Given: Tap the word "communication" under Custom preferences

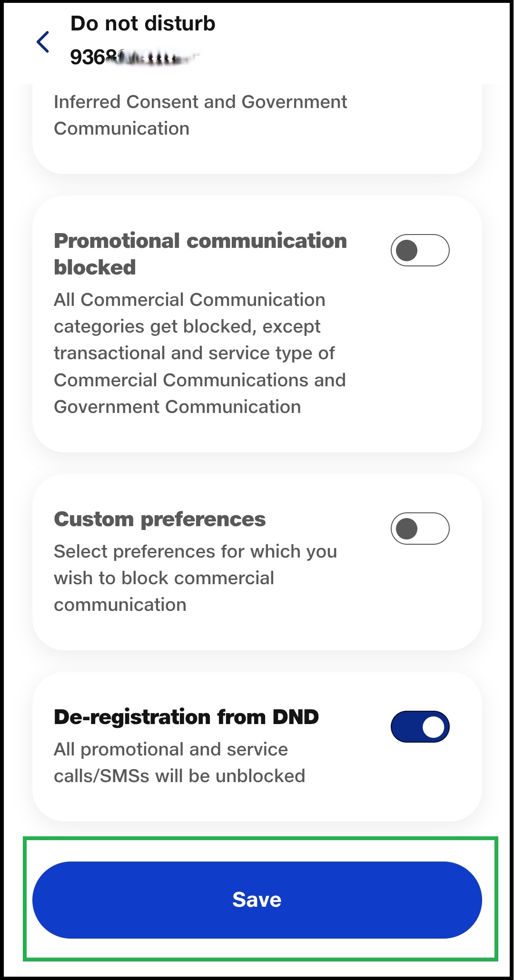Looking at the screenshot, I should [x=120, y=605].
